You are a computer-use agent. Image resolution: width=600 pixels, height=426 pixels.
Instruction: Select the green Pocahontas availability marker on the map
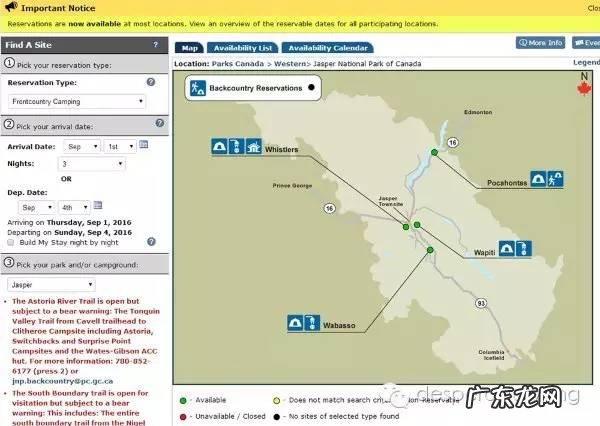tap(434, 152)
